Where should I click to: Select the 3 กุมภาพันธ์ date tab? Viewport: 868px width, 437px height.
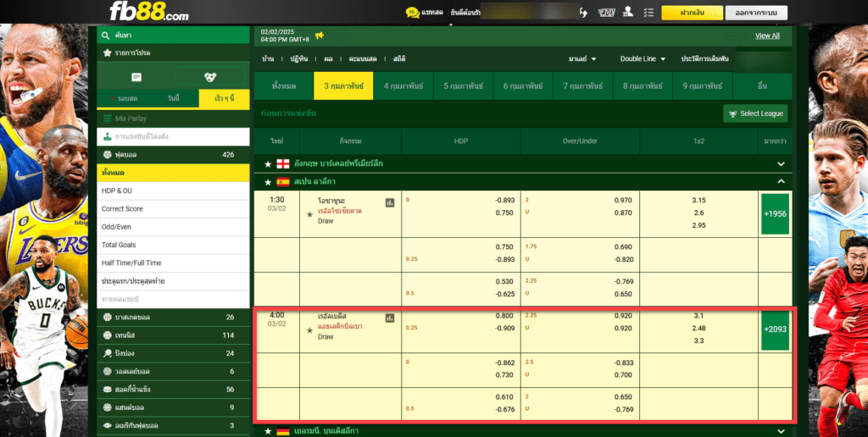[x=343, y=86]
